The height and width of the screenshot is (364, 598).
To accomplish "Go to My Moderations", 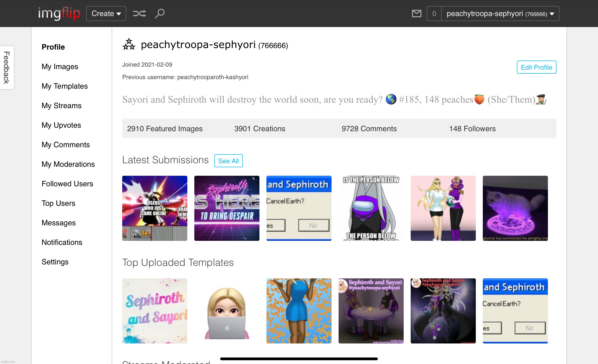I will coord(68,164).
